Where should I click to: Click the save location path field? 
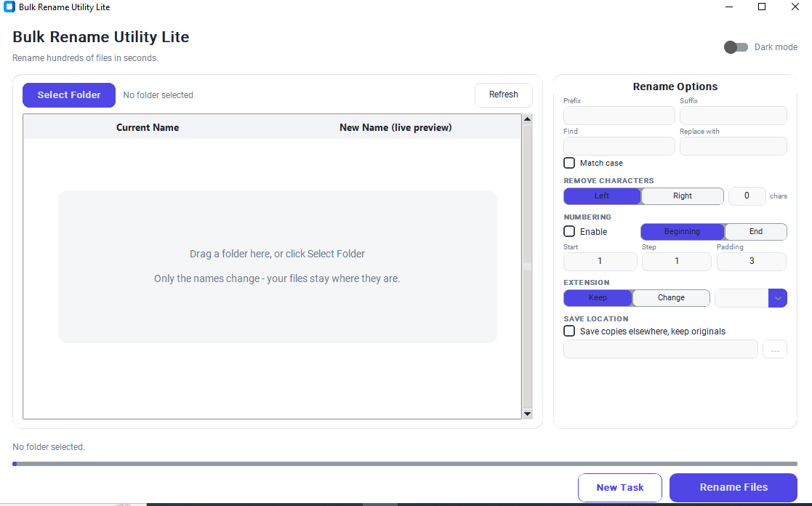(660, 349)
